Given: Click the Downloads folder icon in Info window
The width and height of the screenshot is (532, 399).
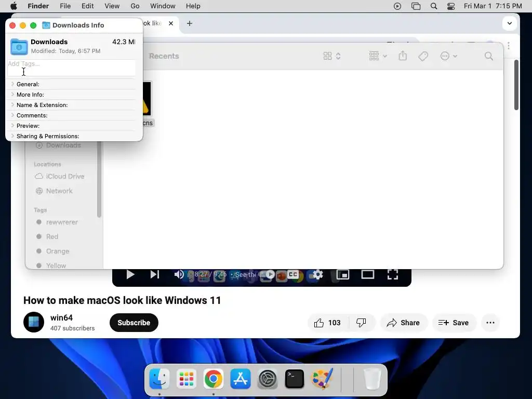Looking at the screenshot, I should coord(19,46).
